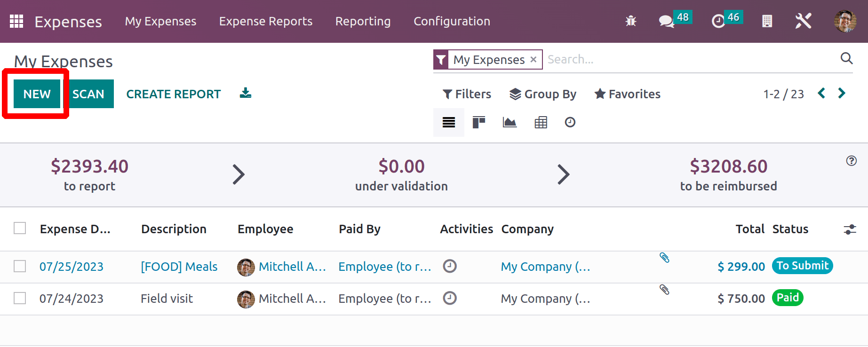Select the 07/24/2023 expense checkbox

(x=20, y=298)
